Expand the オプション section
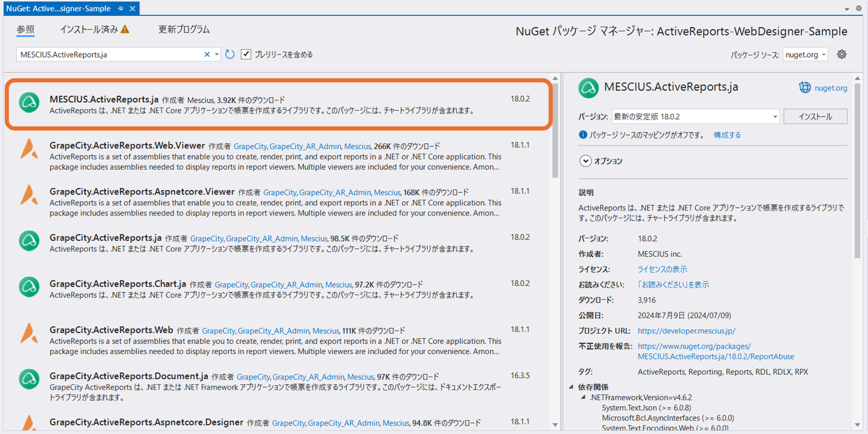Image resolution: width=868 pixels, height=434 pixels. pyautogui.click(x=585, y=161)
